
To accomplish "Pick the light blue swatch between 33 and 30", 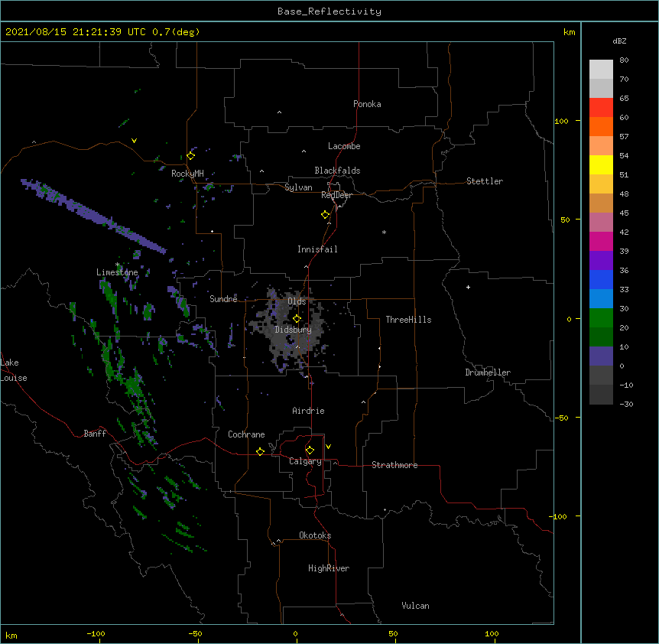I will pos(601,298).
